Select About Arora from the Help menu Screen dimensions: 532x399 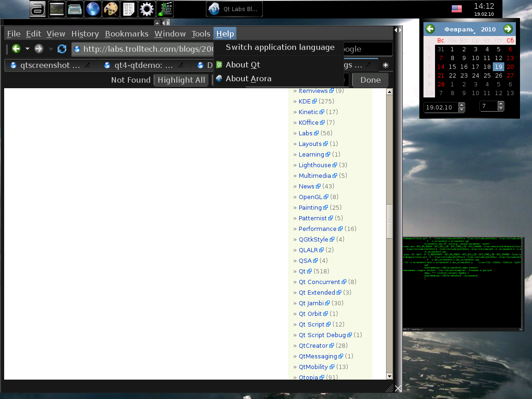[248, 79]
